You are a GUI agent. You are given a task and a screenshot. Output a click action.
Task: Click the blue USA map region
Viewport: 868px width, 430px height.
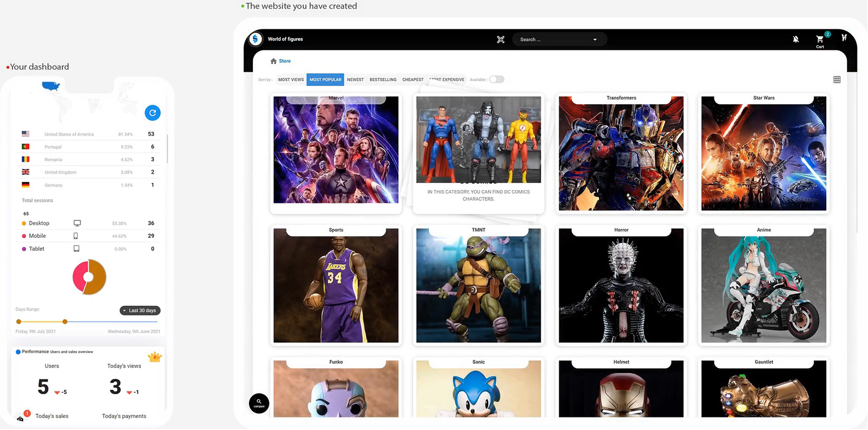pyautogui.click(x=50, y=86)
